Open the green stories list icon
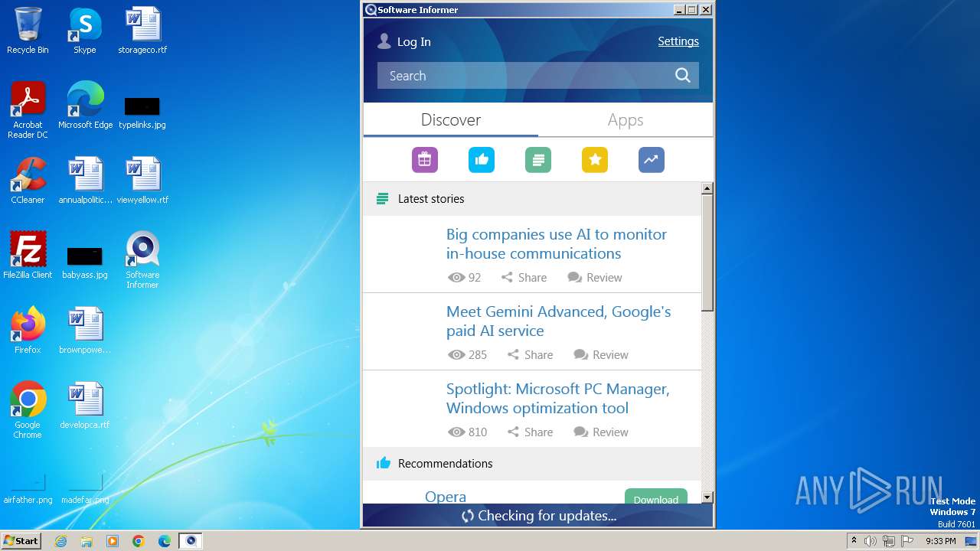This screenshot has height=551, width=980. 538,160
